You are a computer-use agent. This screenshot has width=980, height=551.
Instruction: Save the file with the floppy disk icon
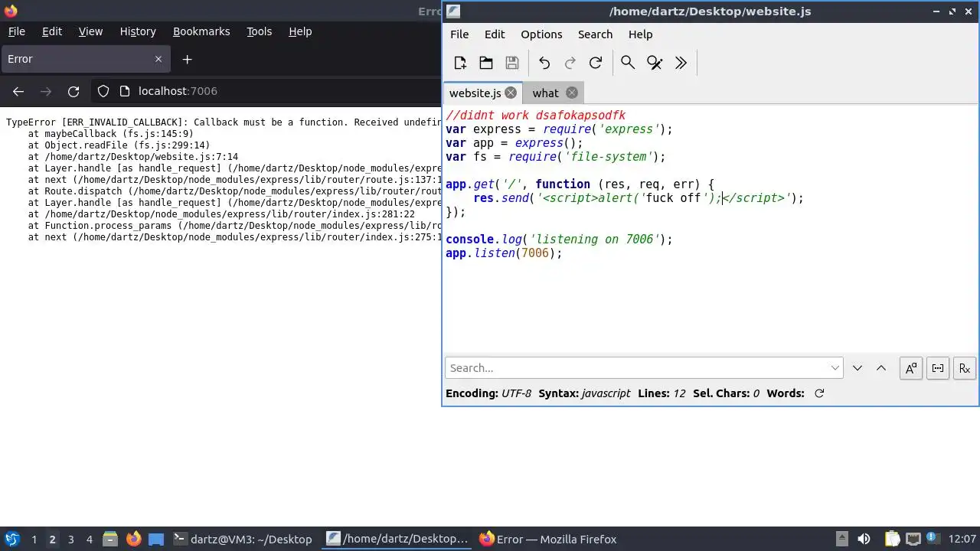(512, 63)
